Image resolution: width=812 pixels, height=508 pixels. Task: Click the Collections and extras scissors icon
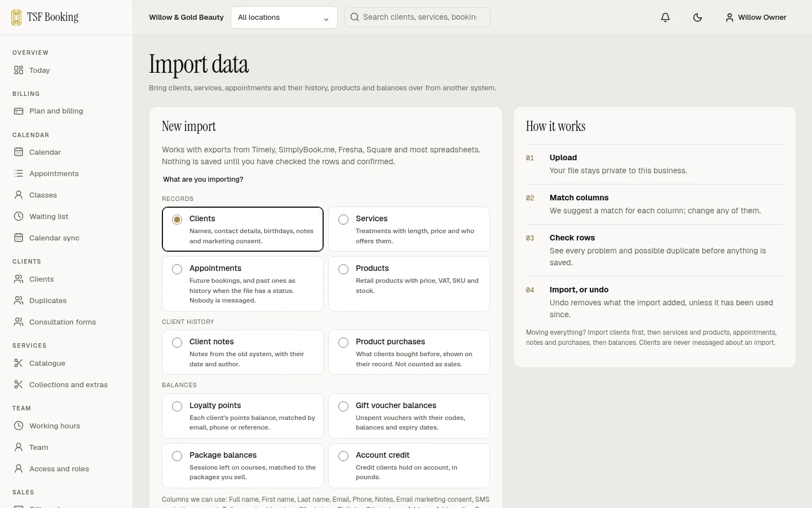(19, 384)
